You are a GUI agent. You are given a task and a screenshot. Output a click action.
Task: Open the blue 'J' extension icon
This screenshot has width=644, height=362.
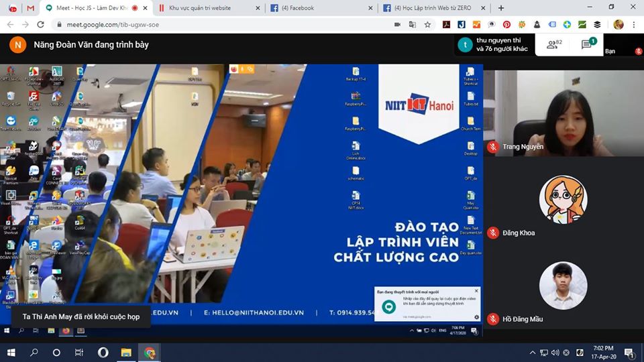click(462, 25)
